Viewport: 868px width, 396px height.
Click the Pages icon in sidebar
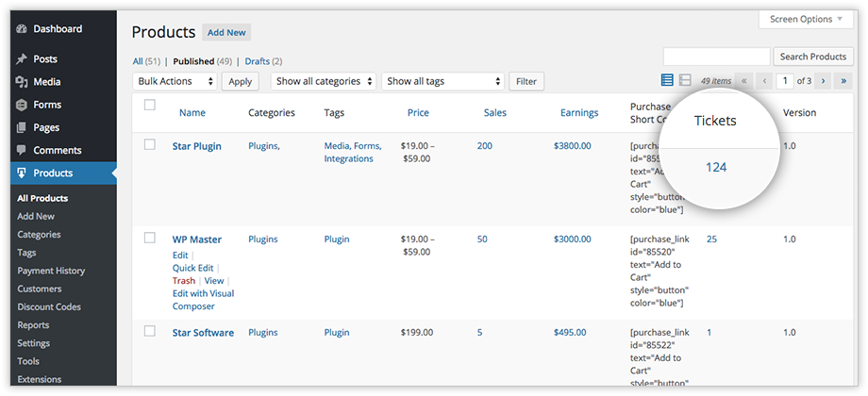click(21, 127)
